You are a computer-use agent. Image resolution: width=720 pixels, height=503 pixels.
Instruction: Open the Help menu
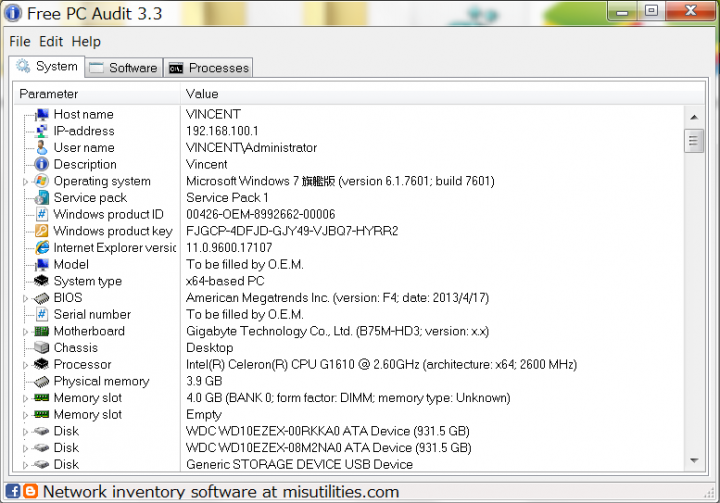tap(86, 41)
